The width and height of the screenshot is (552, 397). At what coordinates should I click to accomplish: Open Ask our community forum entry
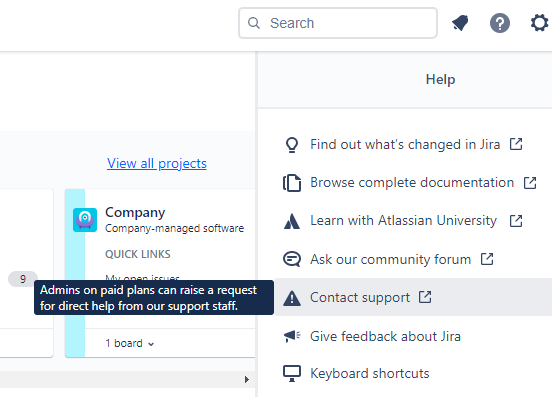pyautogui.click(x=390, y=259)
